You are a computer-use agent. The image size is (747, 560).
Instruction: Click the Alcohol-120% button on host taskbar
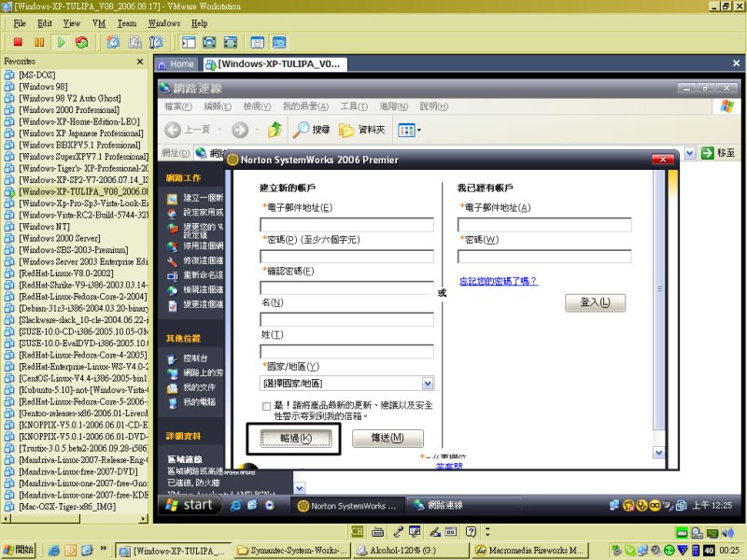[410, 551]
